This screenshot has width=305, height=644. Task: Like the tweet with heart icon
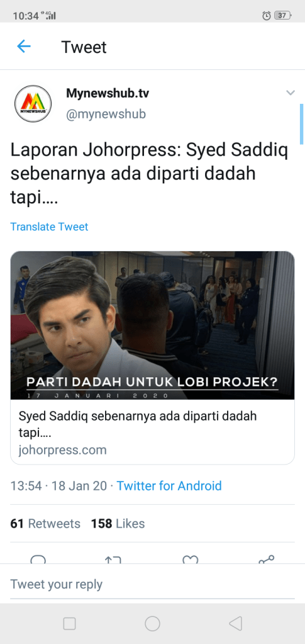pyautogui.click(x=191, y=559)
